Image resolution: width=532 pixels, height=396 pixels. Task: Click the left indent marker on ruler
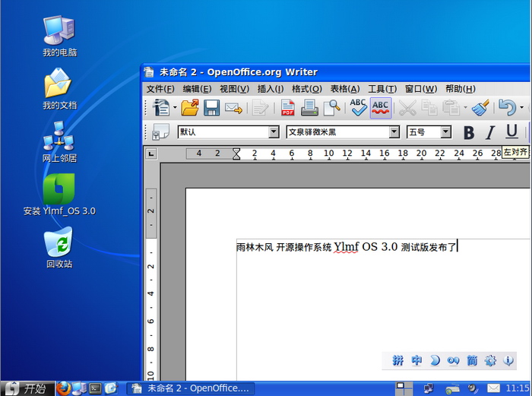click(x=236, y=154)
